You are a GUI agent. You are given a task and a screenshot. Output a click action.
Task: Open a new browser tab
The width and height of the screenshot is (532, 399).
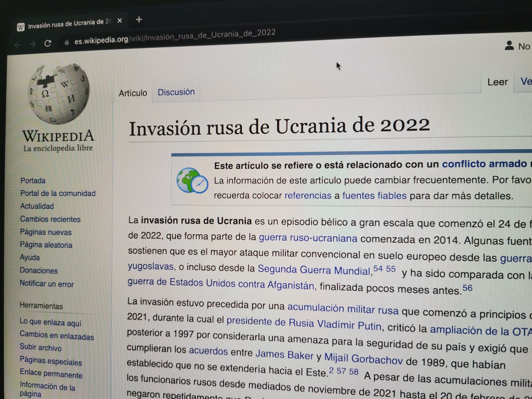tap(139, 20)
